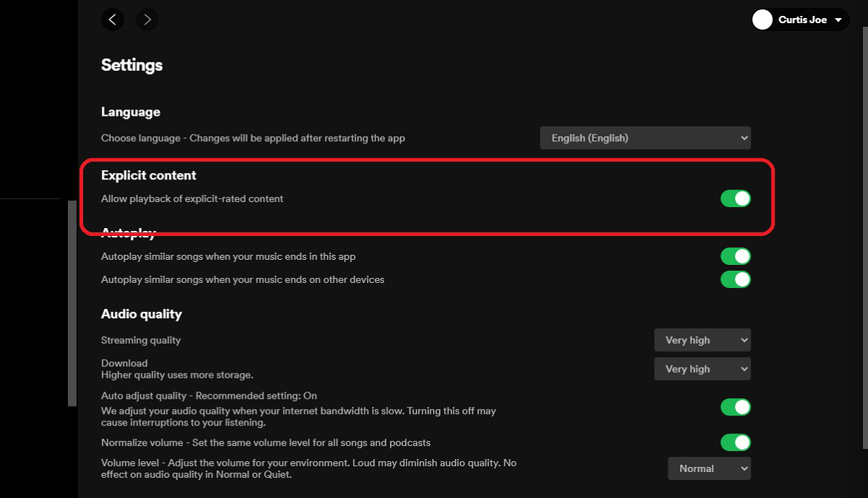Click the Curtis Joe profile avatar
The height and width of the screenshot is (498, 868).
(x=762, y=20)
